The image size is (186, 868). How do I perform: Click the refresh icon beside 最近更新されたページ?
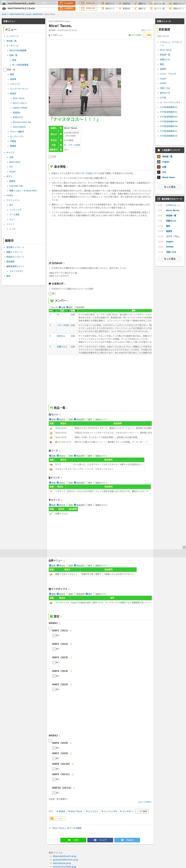[x=159, y=199]
